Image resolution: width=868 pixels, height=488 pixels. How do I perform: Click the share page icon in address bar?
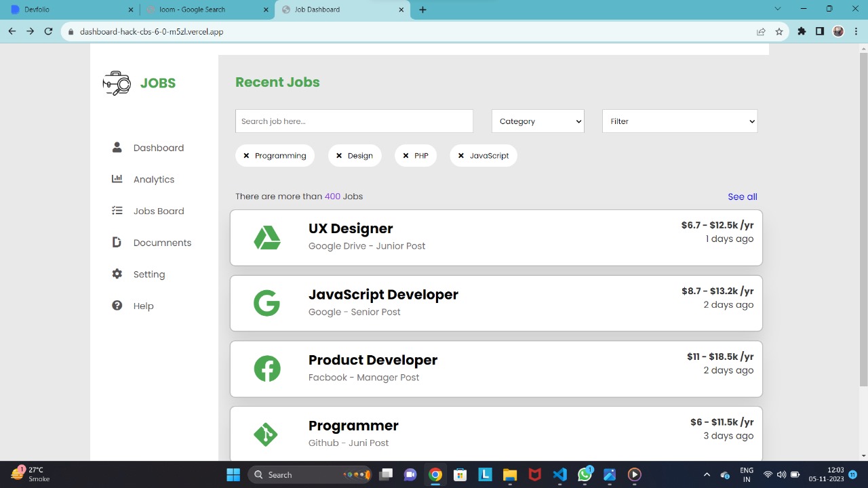tap(761, 31)
